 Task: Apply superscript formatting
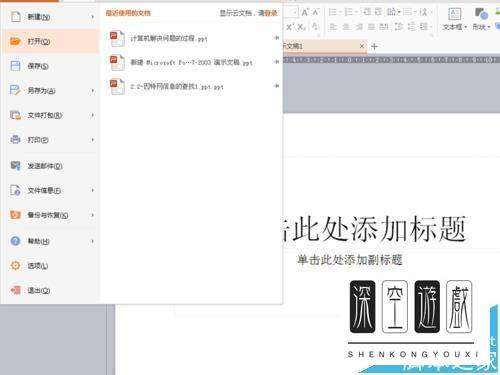click(x=290, y=27)
